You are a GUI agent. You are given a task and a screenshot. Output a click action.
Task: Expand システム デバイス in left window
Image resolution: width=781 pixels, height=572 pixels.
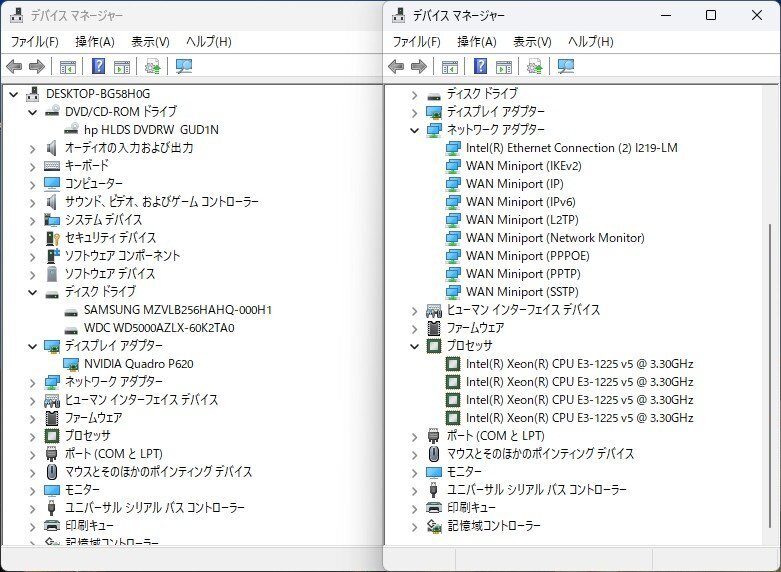pyautogui.click(x=32, y=220)
